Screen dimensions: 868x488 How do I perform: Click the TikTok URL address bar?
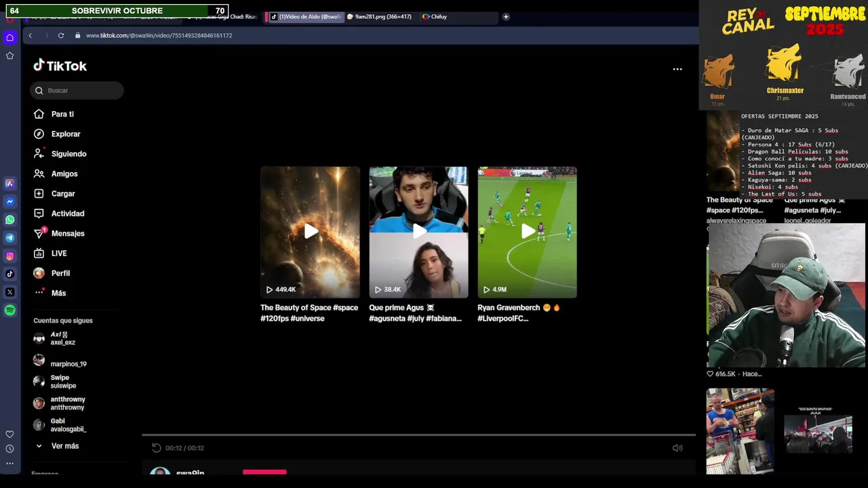pos(159,35)
